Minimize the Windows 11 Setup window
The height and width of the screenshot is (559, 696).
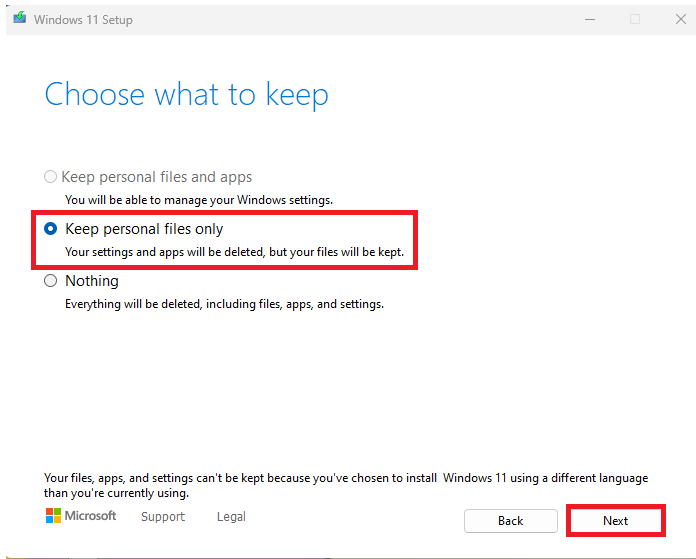coord(589,19)
